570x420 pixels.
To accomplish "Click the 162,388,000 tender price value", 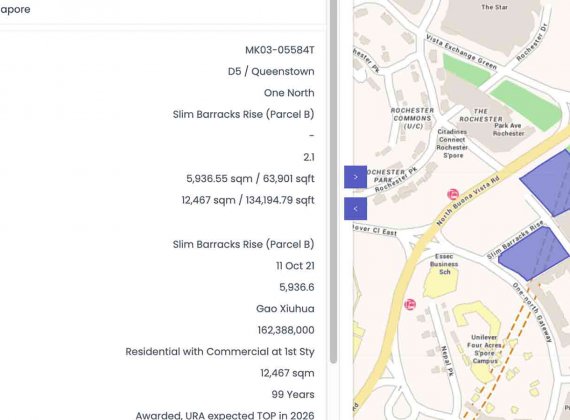I will [x=286, y=330].
